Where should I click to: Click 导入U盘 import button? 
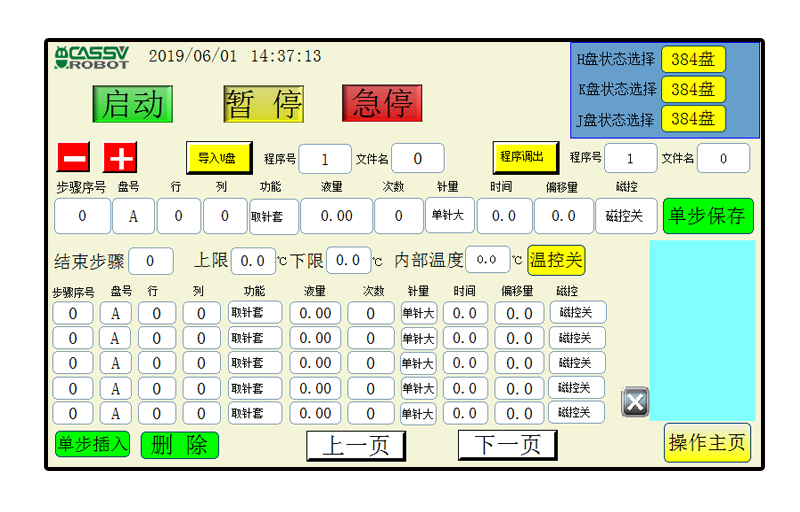point(219,158)
